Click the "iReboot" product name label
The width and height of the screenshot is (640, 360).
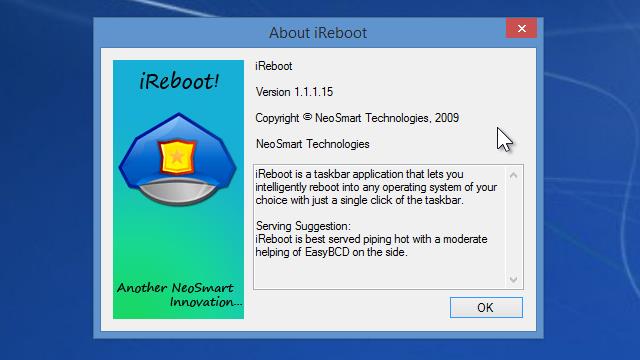[274, 66]
